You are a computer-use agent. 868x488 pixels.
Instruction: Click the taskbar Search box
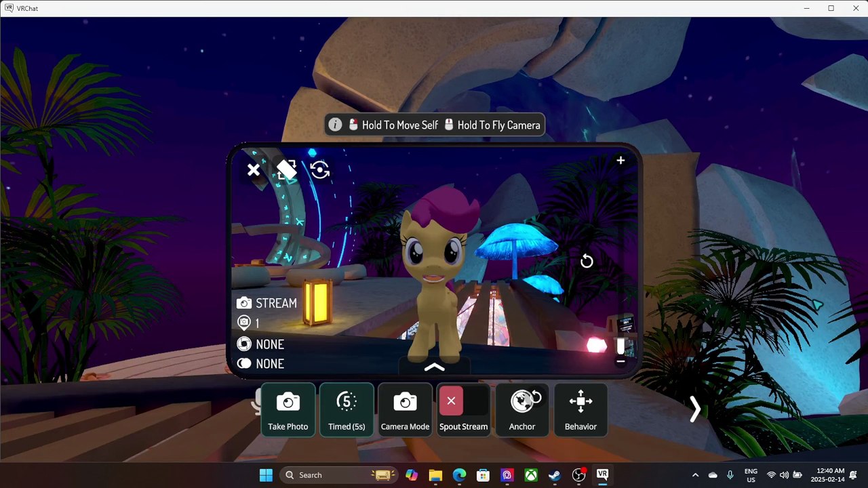338,475
